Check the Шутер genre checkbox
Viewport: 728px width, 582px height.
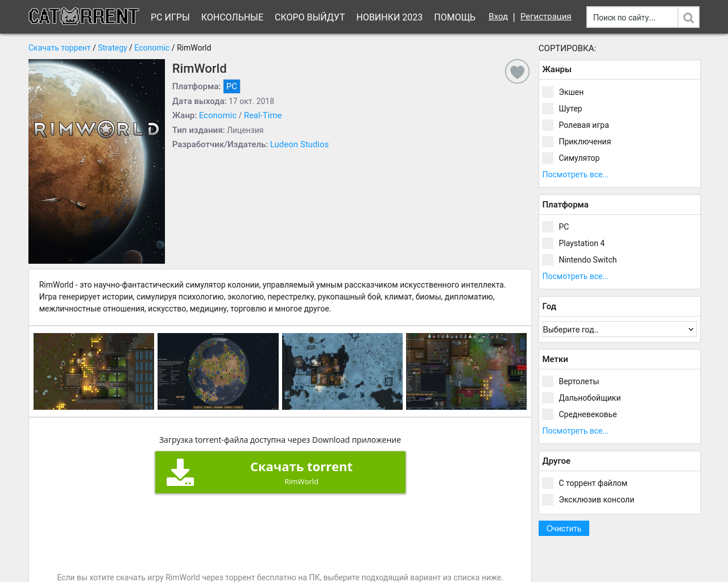tap(548, 109)
